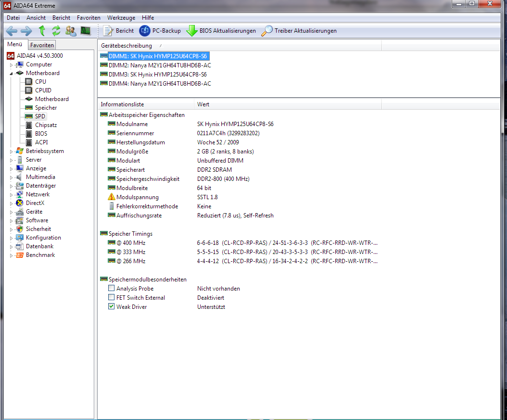
Task: Select the Speichergeschwindigkeit row
Action: click(x=239, y=179)
